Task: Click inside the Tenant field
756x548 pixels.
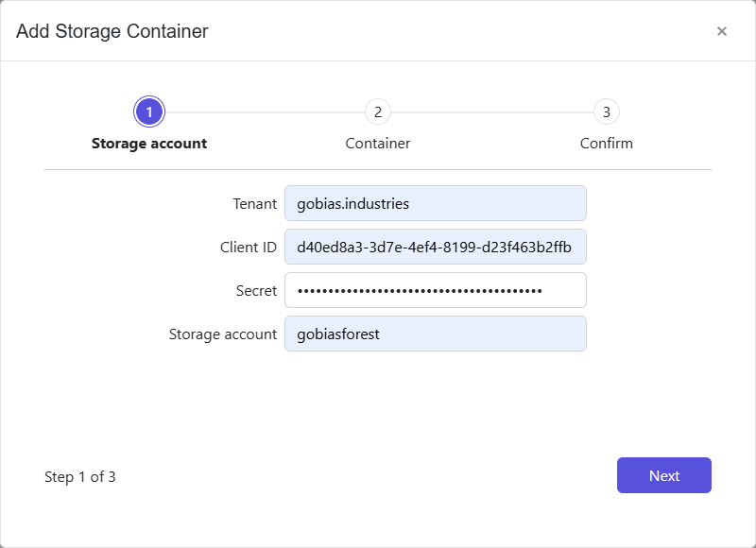Action: click(435, 202)
